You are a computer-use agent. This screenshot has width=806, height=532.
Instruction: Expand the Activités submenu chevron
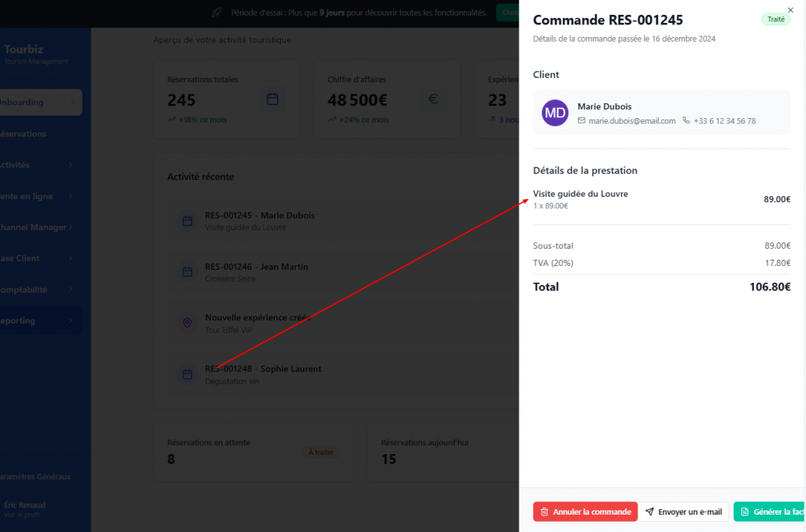coord(71,165)
